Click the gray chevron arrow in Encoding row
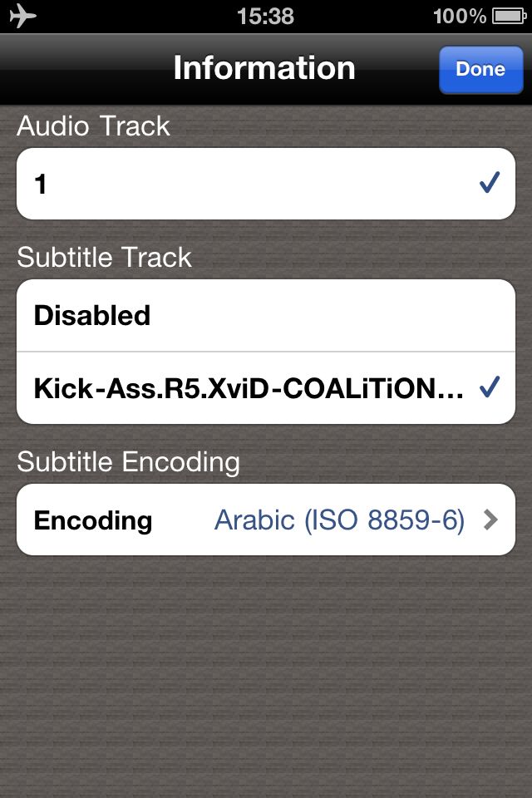This screenshot has height=798, width=532. [490, 520]
